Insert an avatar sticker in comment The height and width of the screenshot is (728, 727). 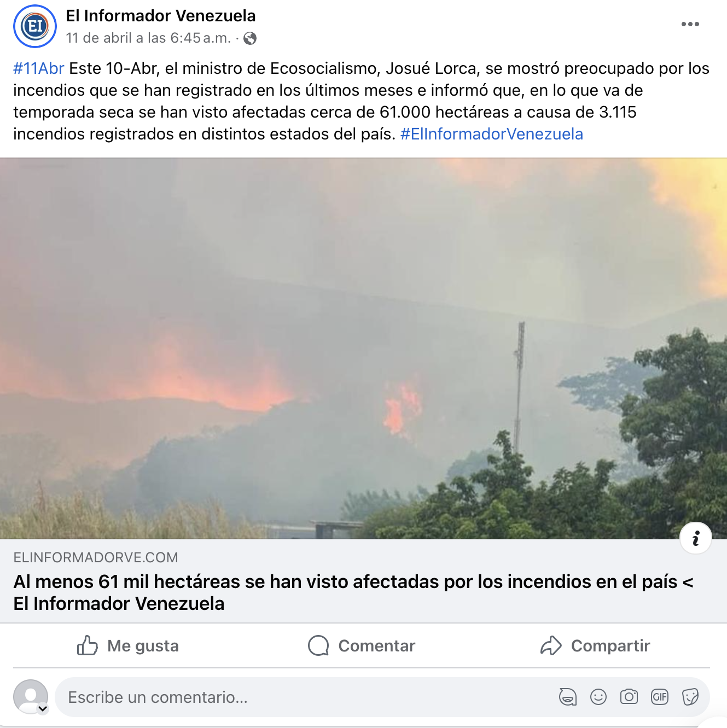click(x=568, y=697)
